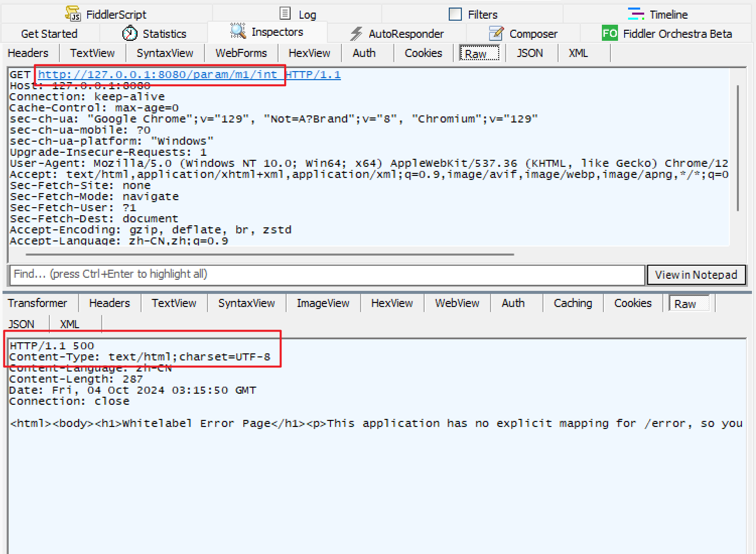Click the Sec-Fetch-Mode: navigate header
The width and height of the screenshot is (756, 554).
pos(94,197)
